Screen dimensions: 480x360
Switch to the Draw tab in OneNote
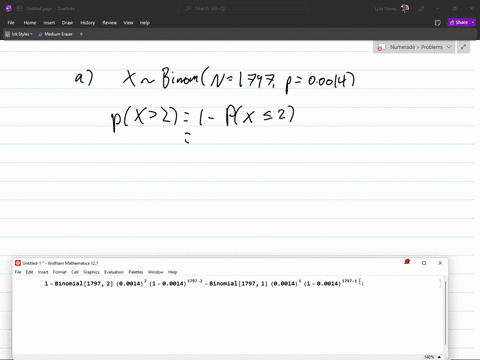coord(67,23)
